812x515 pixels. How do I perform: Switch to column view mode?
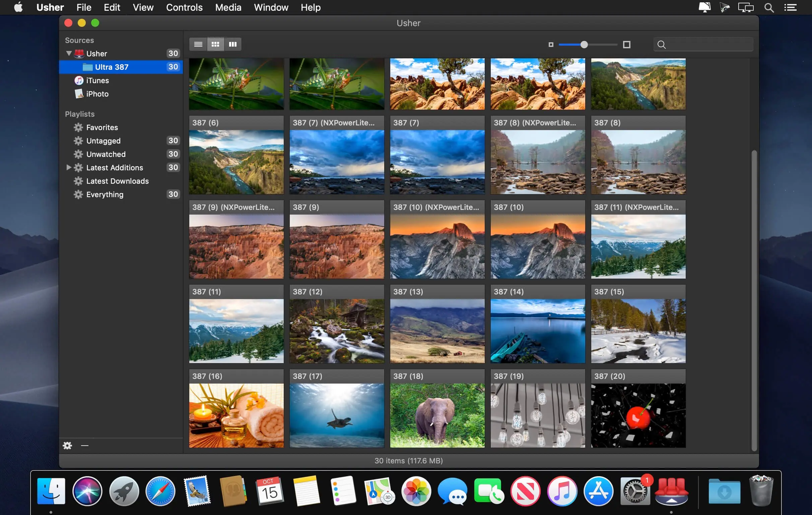[233, 44]
